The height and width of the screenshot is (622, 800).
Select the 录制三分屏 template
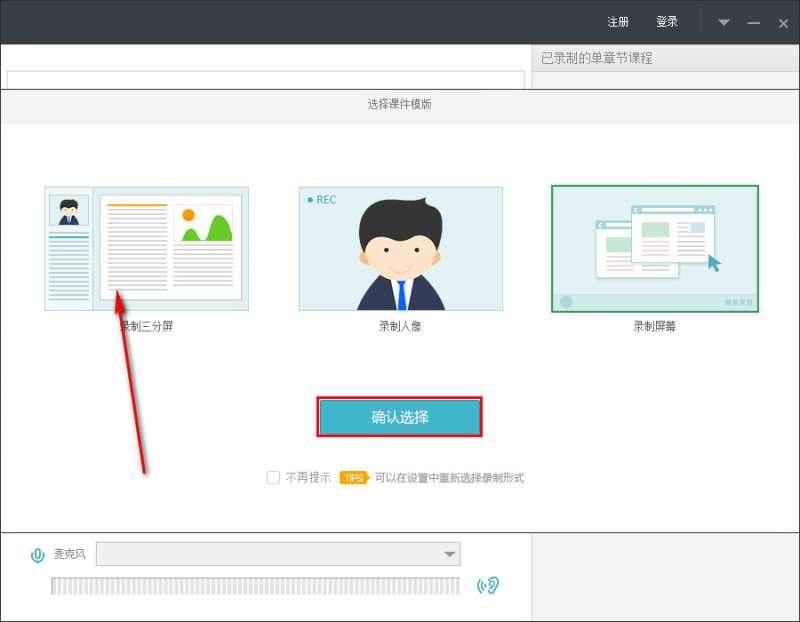146,248
